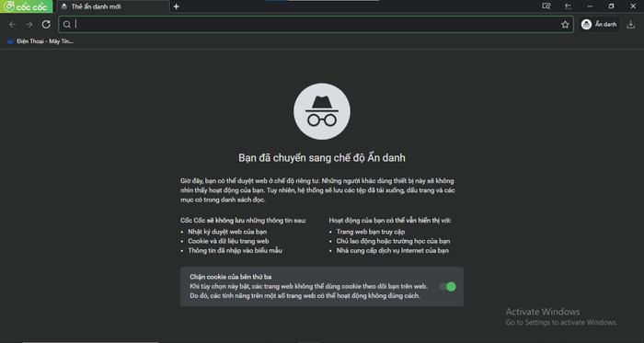The image size is (644, 343).
Task: Click the tab search icon in the title bar
Action: (546, 6)
